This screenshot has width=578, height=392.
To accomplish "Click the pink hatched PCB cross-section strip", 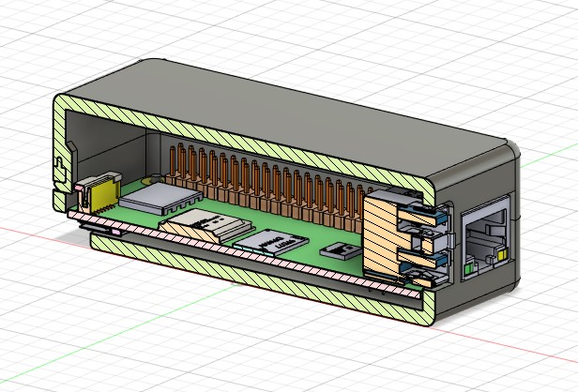I will (243, 254).
